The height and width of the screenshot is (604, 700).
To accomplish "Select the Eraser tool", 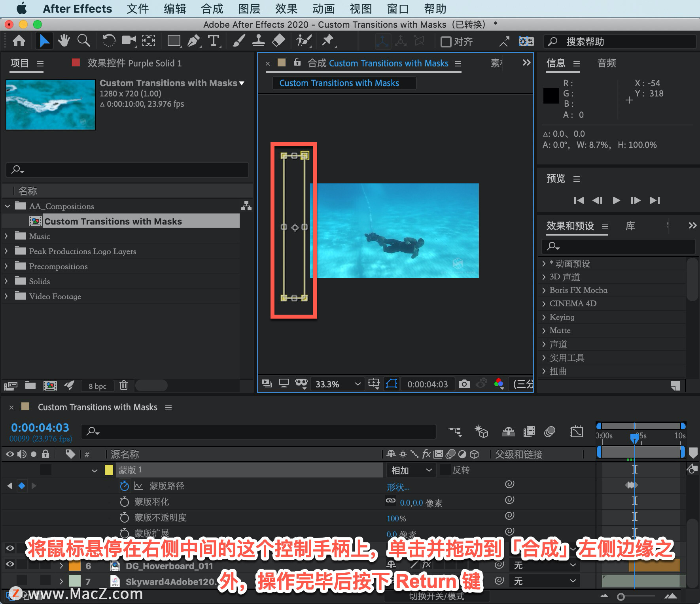I will coord(279,41).
